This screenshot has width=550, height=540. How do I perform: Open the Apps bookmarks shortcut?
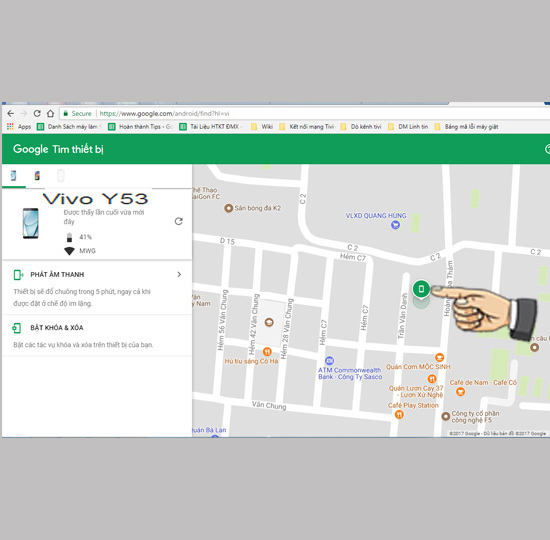tap(19, 127)
